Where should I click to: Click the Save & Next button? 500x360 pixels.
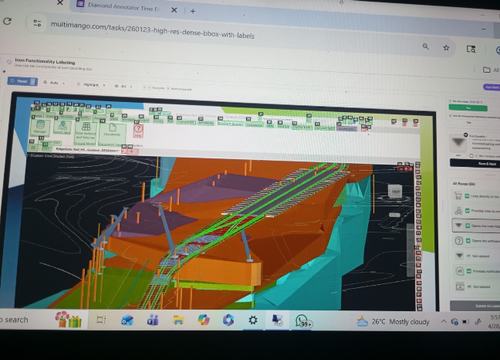(x=475, y=163)
